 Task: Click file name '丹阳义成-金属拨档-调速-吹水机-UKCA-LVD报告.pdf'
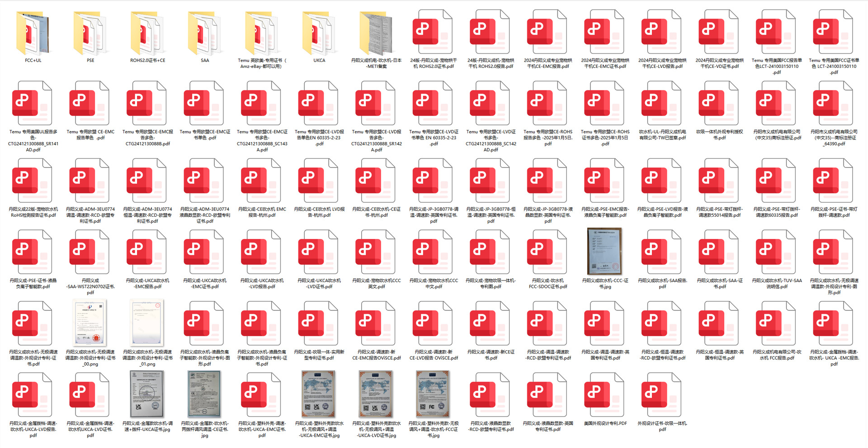33,429
